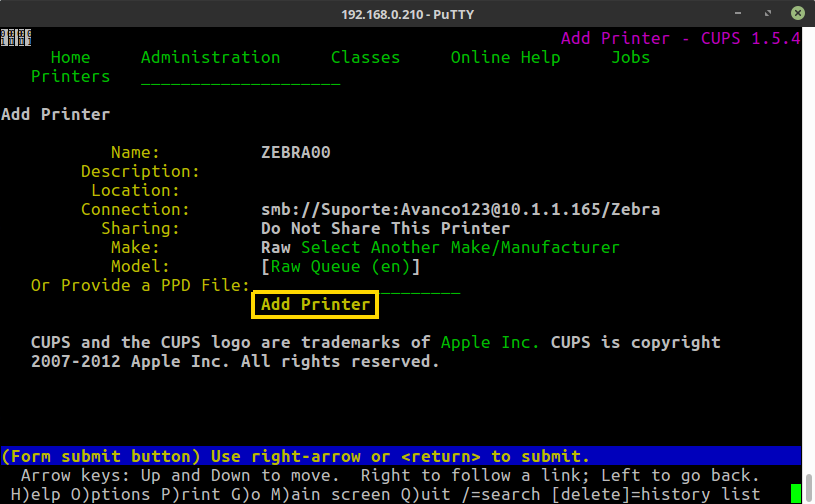Select Another Make/Manufacturer link

coord(460,247)
